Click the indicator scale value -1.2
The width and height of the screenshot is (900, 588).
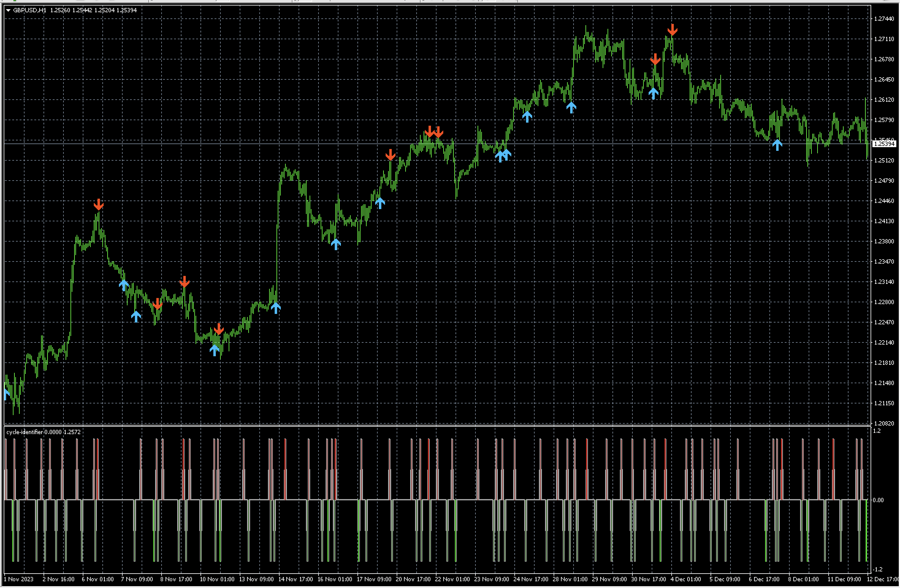coord(878,569)
